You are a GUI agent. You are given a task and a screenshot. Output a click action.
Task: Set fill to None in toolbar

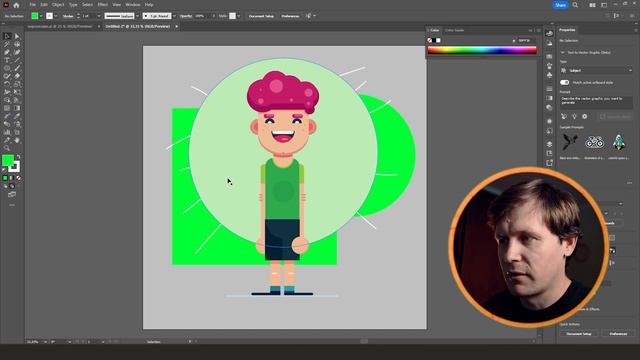pos(18,178)
